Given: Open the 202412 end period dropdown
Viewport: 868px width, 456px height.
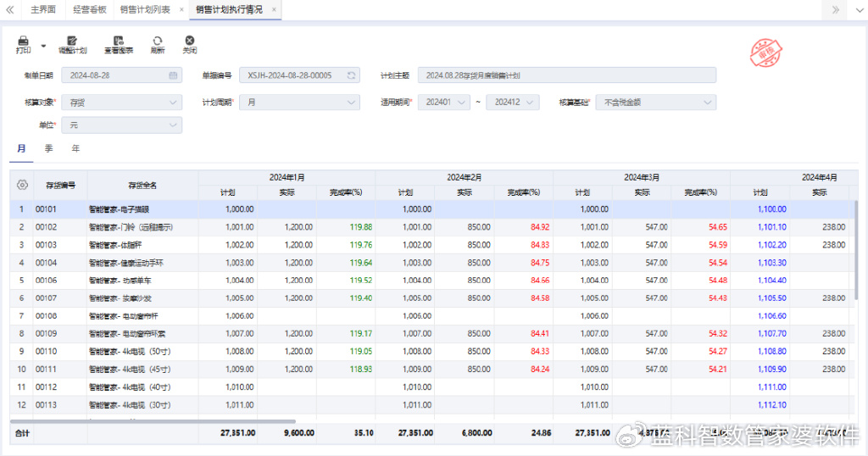Looking at the screenshot, I should pyautogui.click(x=513, y=103).
